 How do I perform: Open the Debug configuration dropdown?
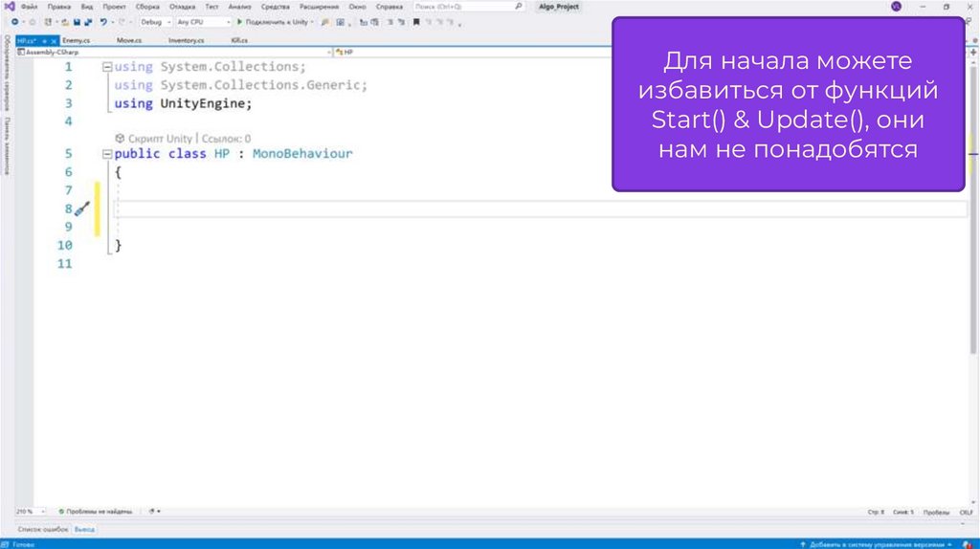click(155, 22)
